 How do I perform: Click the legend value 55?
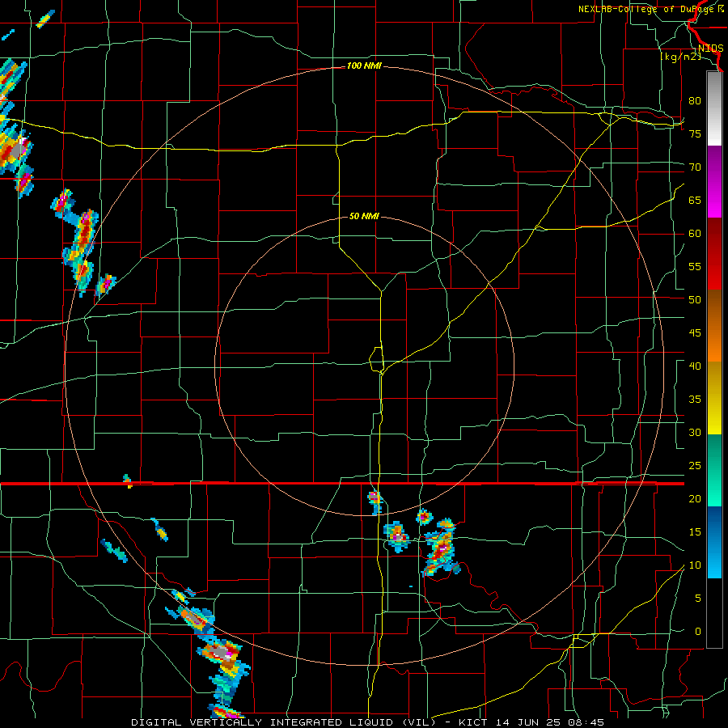pyautogui.click(x=695, y=266)
